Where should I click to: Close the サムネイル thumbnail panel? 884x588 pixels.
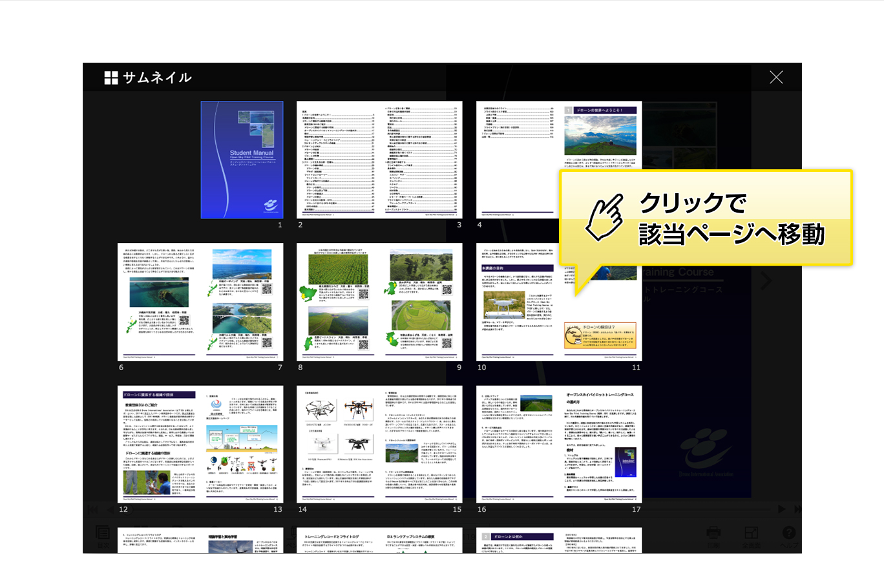(x=776, y=78)
